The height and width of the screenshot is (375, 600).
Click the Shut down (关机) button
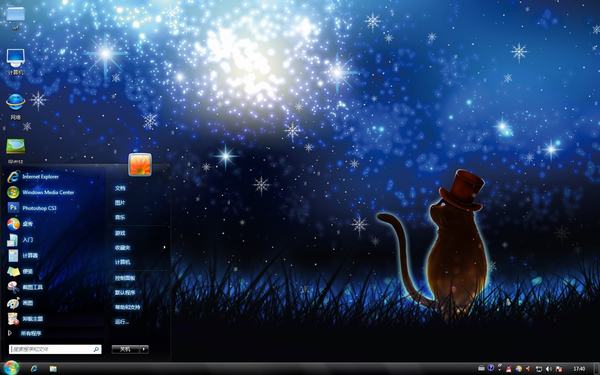click(x=126, y=349)
